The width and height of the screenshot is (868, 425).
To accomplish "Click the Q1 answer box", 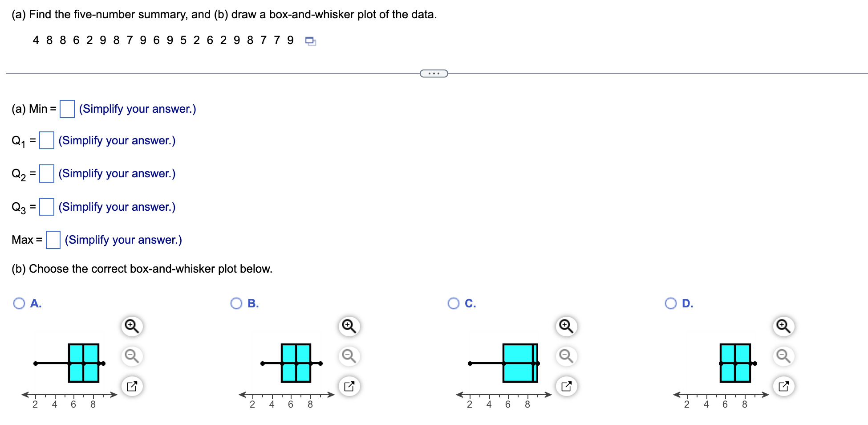I will 46,140.
